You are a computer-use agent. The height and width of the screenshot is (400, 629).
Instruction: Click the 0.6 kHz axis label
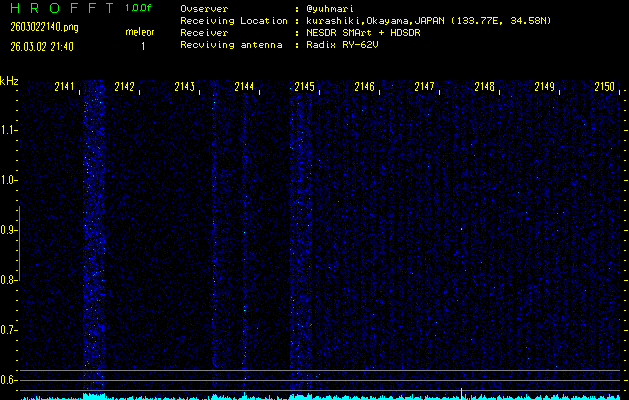click(x=7, y=380)
